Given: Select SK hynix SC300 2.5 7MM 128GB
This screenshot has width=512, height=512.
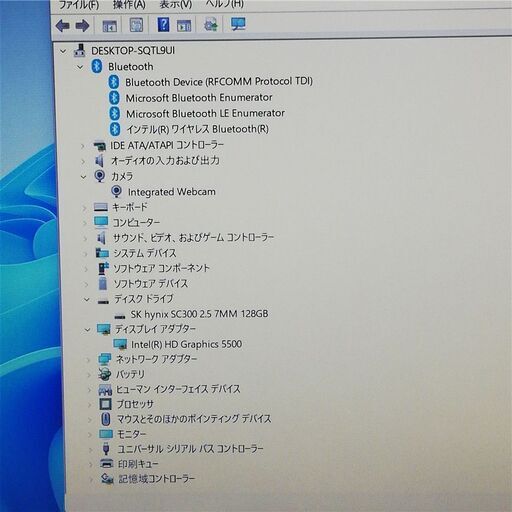Looking at the screenshot, I should [199, 314].
